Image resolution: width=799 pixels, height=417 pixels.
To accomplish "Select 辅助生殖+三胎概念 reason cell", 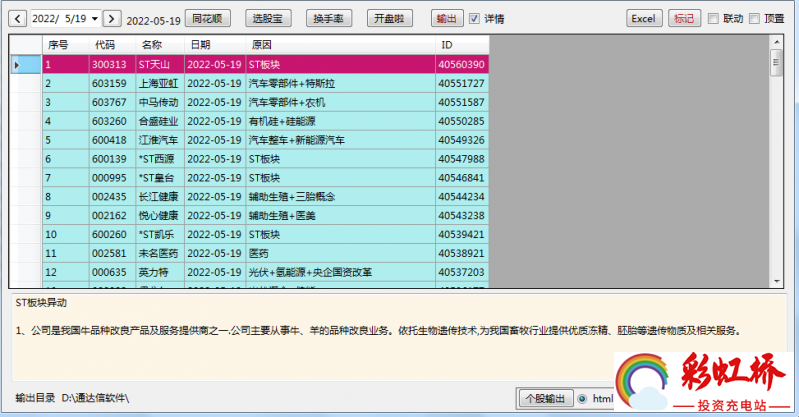I will [x=340, y=197].
